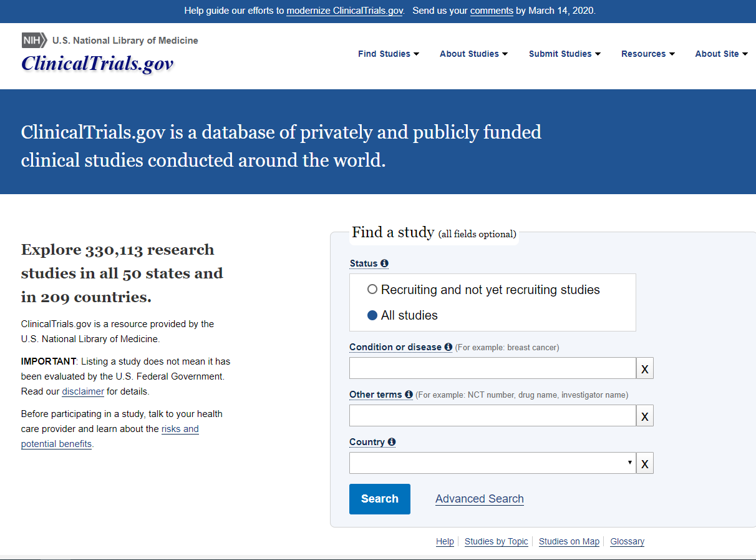Select the All studies radio option

pyautogui.click(x=372, y=315)
